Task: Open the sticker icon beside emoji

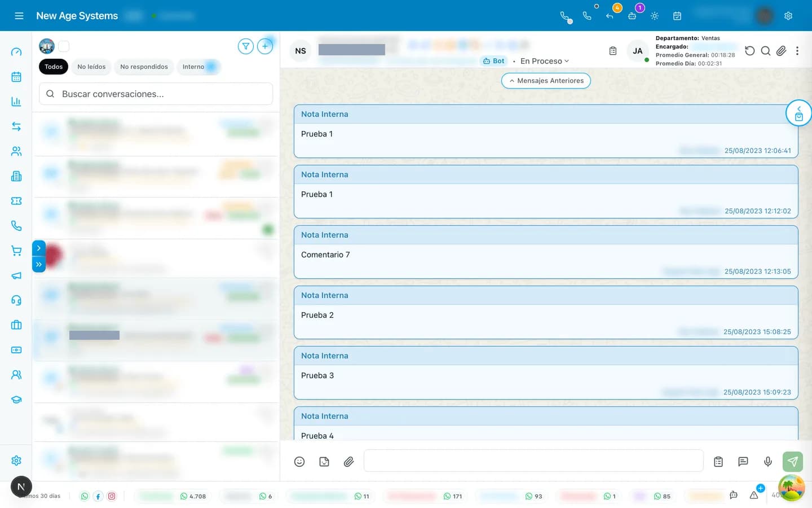Action: click(x=324, y=462)
